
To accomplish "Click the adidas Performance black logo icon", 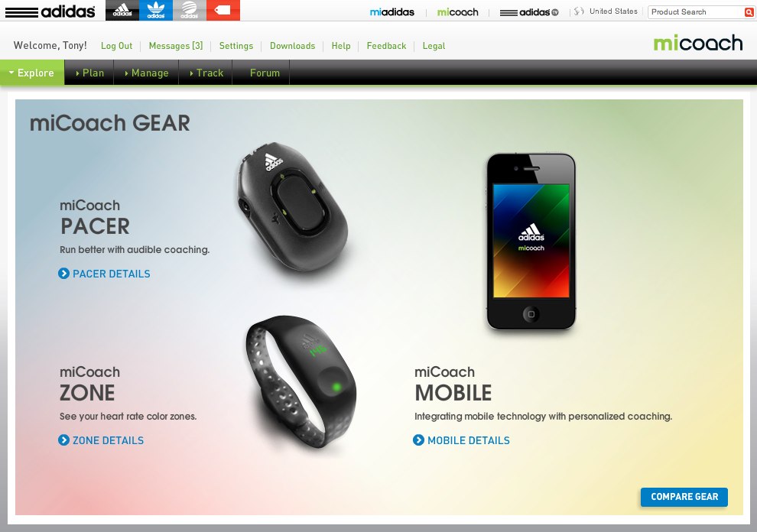I will point(122,10).
